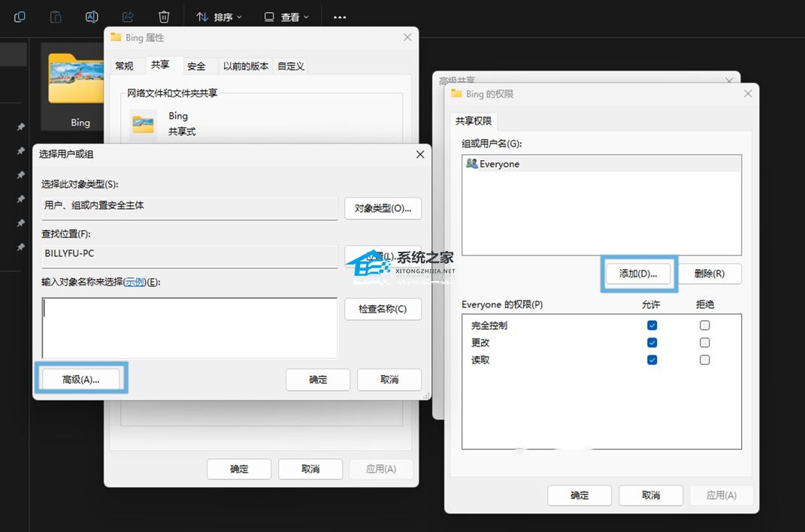Uncheck 允许 for 读取 permission

pyautogui.click(x=652, y=359)
